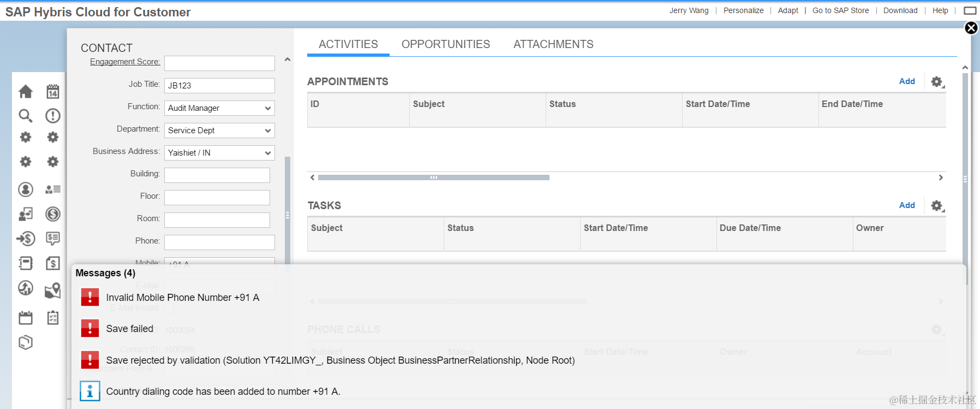Open the people exchange icon
Screen dimensions: 980x409
coord(26,214)
